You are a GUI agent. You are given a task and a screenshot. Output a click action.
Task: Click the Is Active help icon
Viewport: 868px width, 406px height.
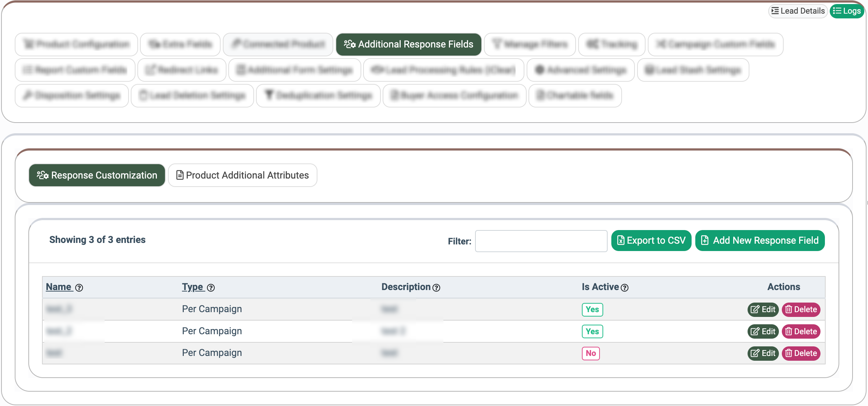coord(625,288)
